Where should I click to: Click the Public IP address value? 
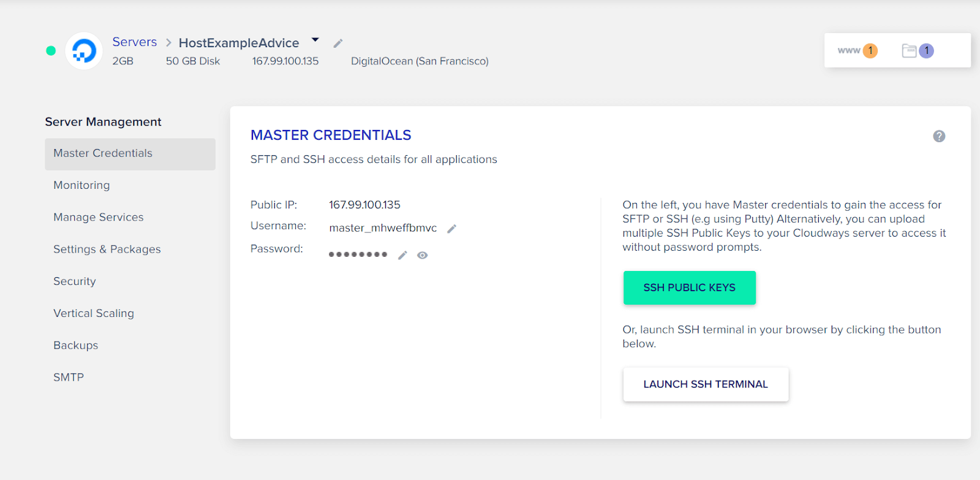coord(364,205)
